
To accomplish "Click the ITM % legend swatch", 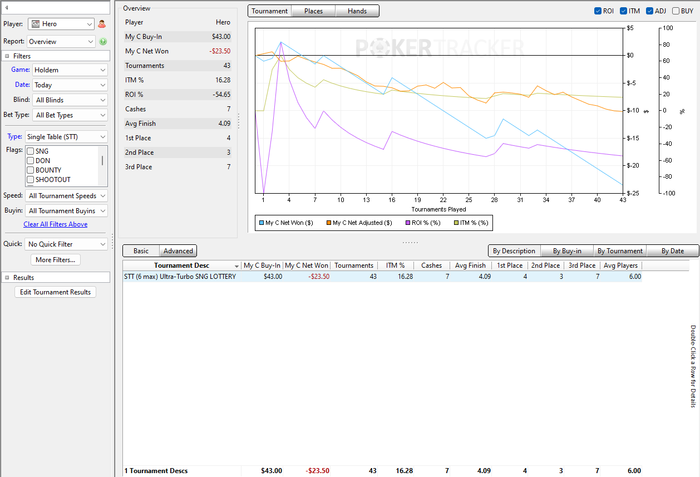I will [456, 222].
